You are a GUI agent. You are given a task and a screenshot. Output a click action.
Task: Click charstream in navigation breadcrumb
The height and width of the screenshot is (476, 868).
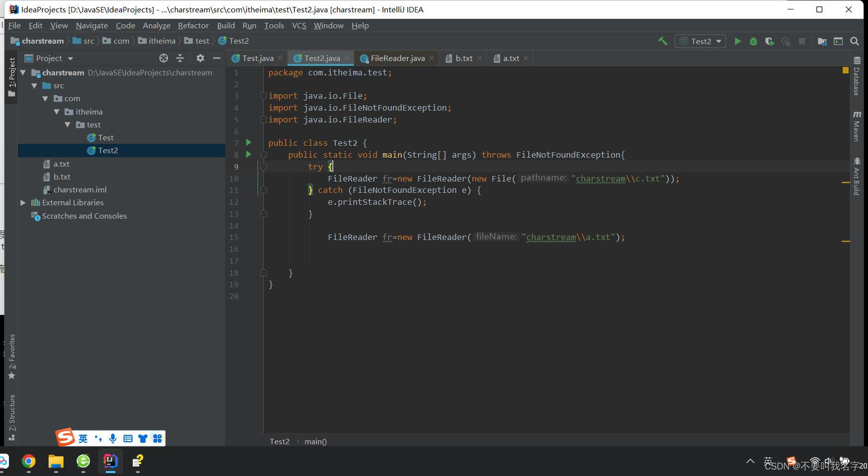[x=37, y=41]
